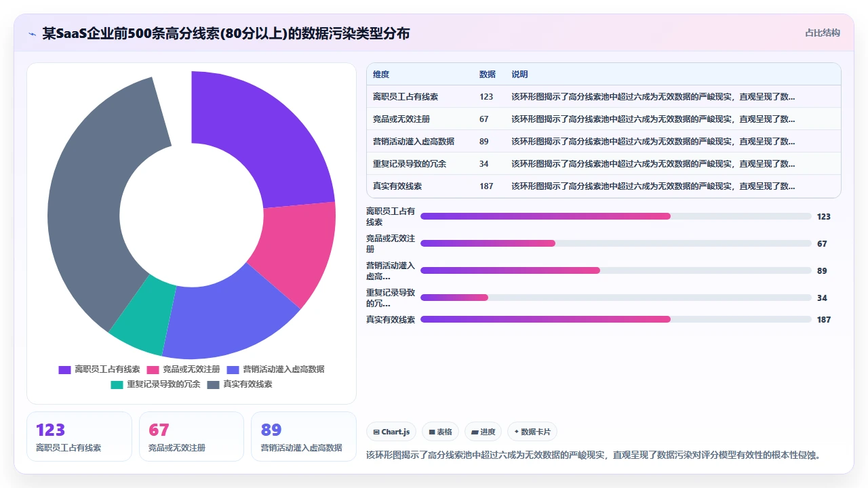
Task: Click progress bar for 营销活动灌入虚高数据
Action: 616,270
